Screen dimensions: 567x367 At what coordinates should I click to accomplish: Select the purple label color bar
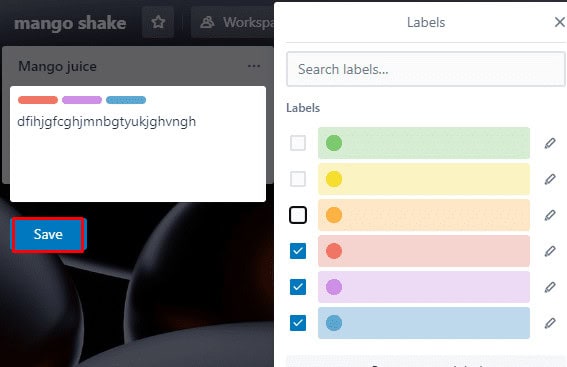(x=424, y=287)
